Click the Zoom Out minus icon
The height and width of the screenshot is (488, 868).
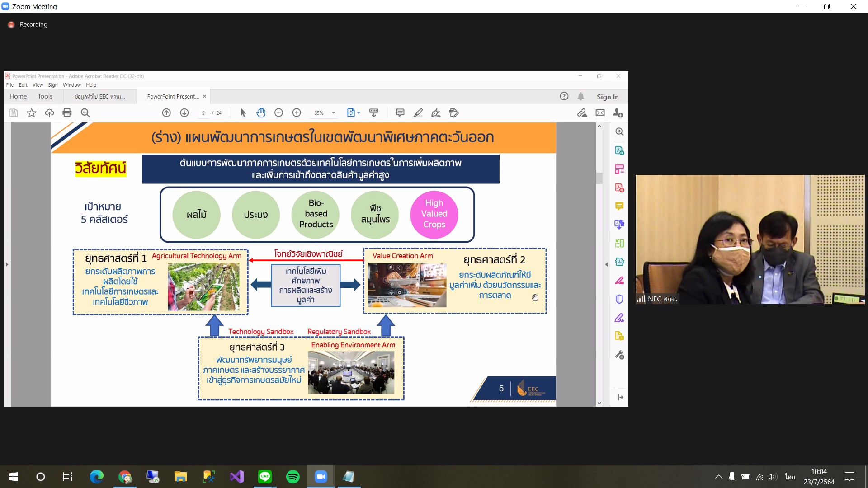coord(278,113)
